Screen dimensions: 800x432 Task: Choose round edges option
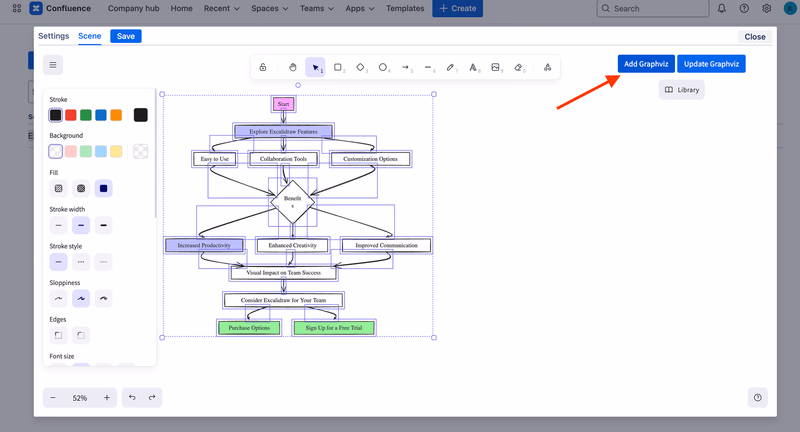tap(81, 335)
